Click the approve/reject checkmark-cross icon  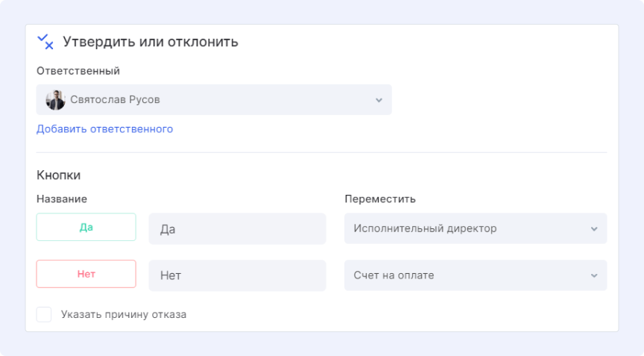(45, 42)
